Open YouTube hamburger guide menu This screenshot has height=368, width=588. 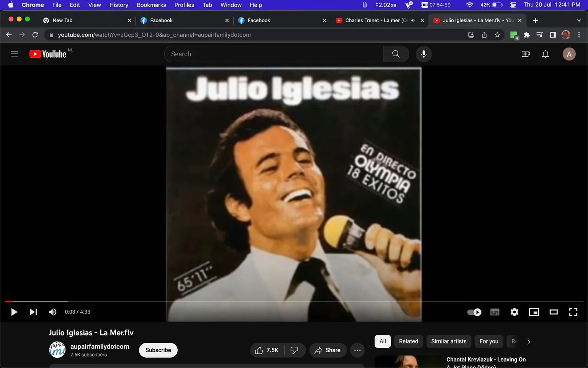click(15, 54)
